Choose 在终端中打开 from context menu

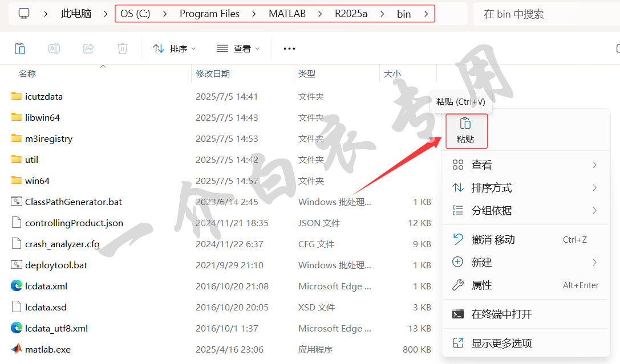pos(525,314)
